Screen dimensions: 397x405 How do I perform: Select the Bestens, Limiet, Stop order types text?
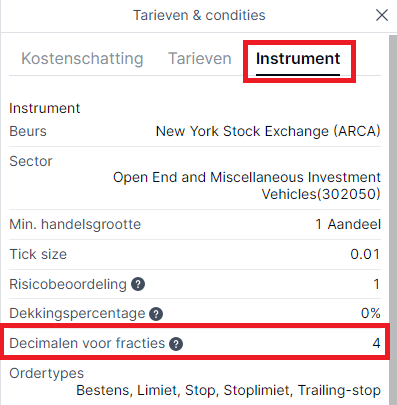[x=147, y=390]
